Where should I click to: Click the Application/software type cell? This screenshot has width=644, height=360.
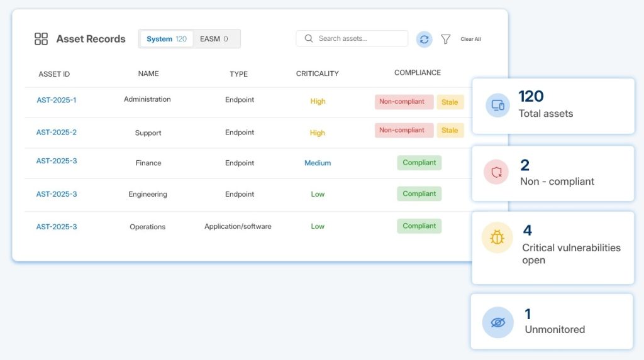coord(238,226)
